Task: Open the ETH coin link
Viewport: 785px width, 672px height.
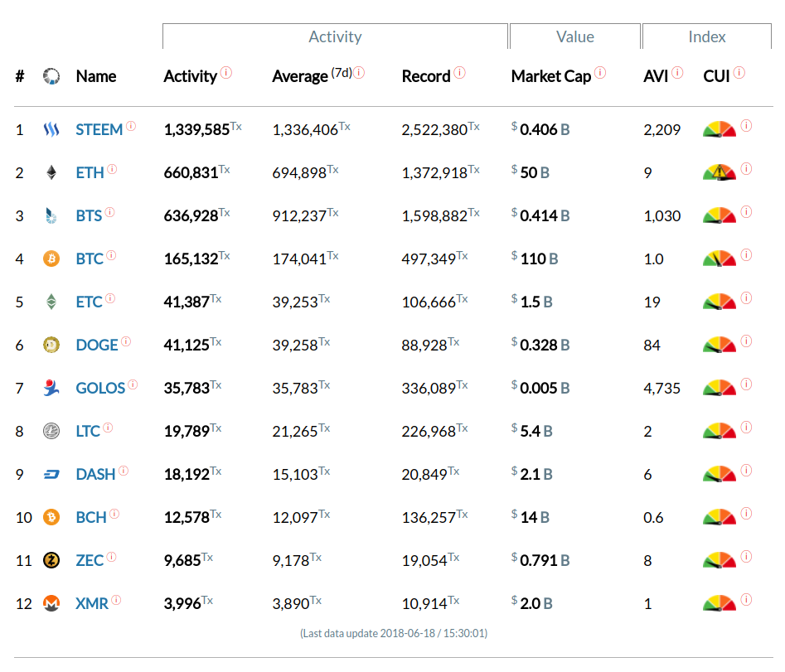Action: [x=90, y=173]
